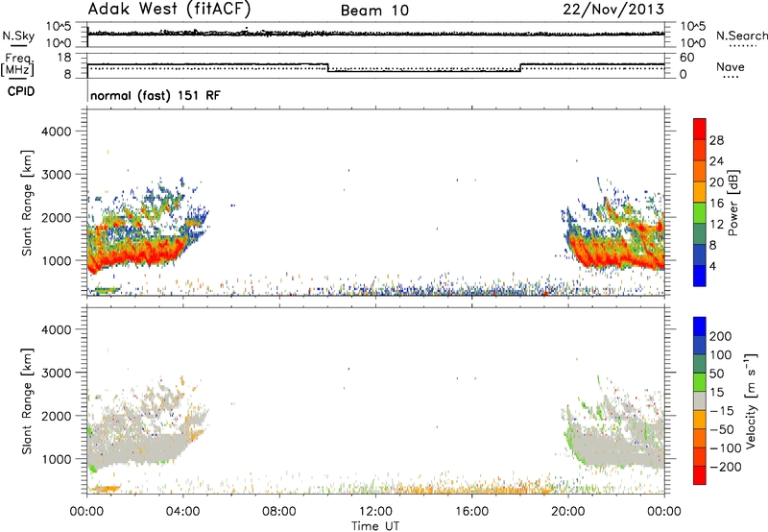The width and height of the screenshot is (768, 532).
Task: Click the '200' velocity colorbar label
Action: point(720,336)
